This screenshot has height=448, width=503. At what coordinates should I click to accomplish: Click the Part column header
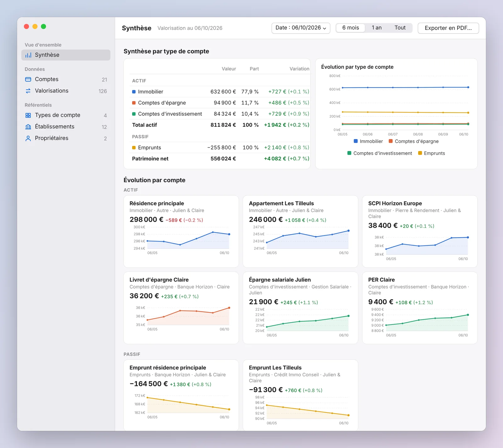click(254, 69)
